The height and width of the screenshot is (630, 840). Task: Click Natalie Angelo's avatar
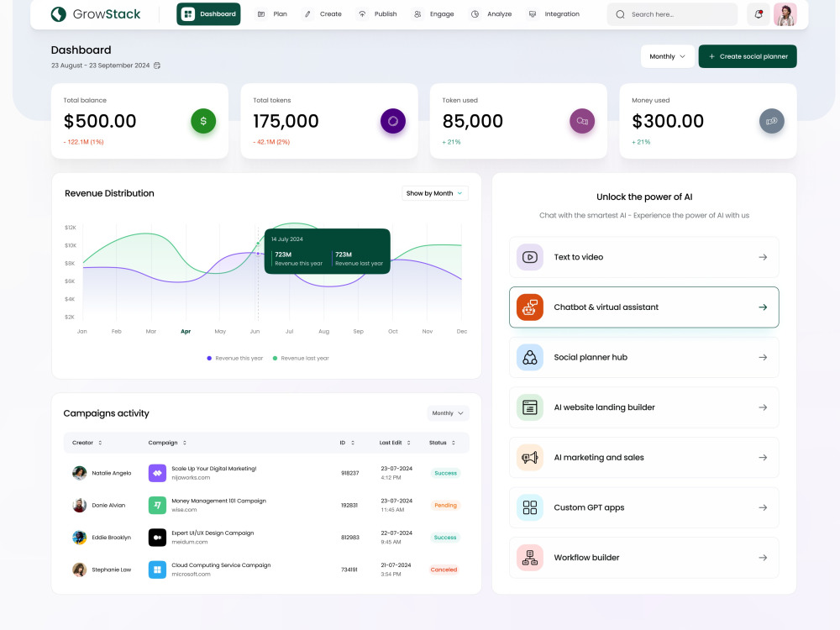click(79, 473)
